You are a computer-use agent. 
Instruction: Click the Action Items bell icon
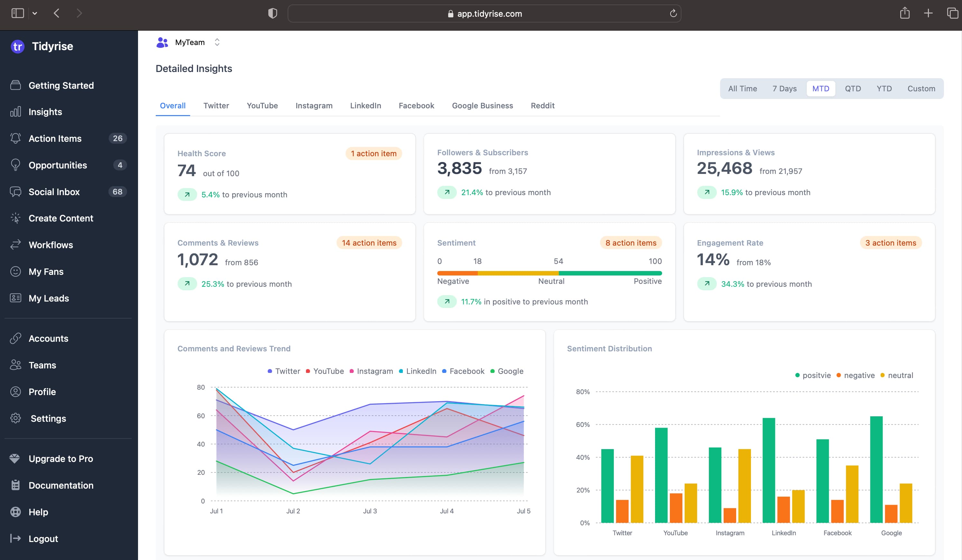(x=16, y=138)
